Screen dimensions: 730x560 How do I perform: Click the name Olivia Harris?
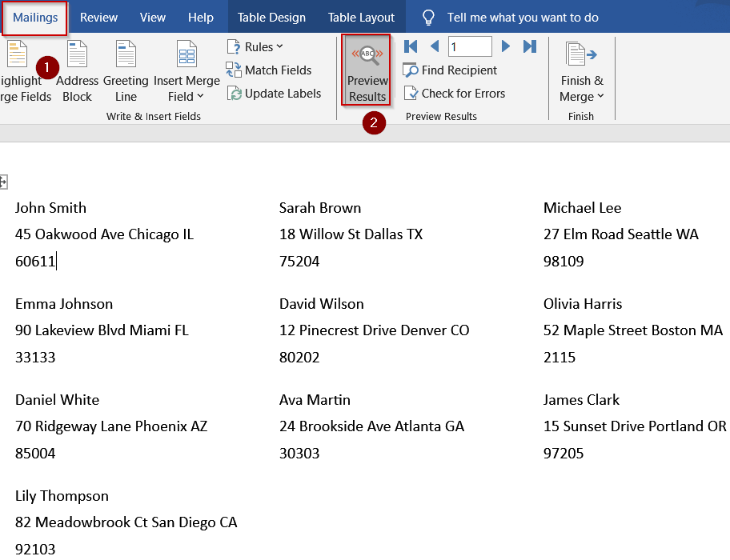click(583, 304)
